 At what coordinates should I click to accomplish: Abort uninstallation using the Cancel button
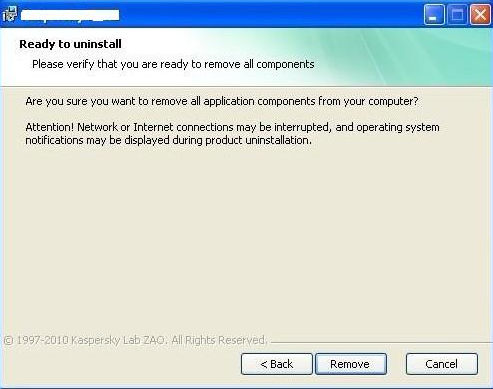pyautogui.click(x=442, y=364)
